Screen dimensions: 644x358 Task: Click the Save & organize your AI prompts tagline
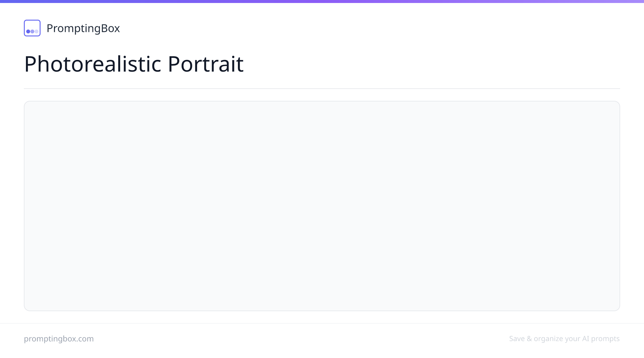click(x=564, y=339)
